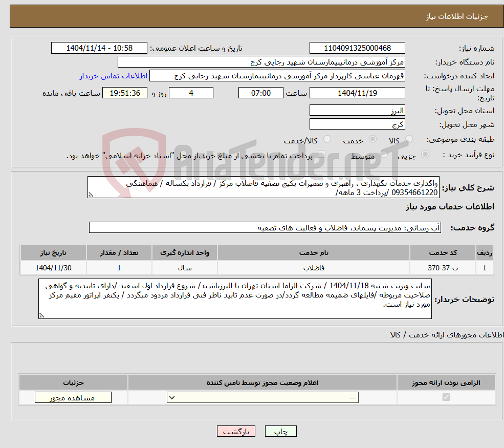Screen dimensions: 504x448
Task: Click the buyer organization name field
Action: click(x=261, y=62)
